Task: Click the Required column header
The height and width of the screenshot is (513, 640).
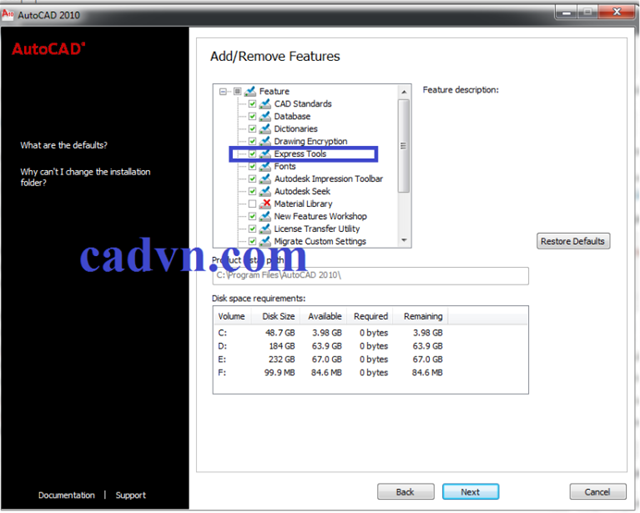Action: pyautogui.click(x=370, y=316)
